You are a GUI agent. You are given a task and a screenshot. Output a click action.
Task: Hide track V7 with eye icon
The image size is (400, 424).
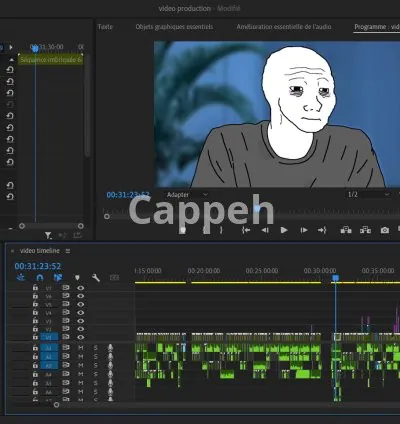(x=81, y=288)
